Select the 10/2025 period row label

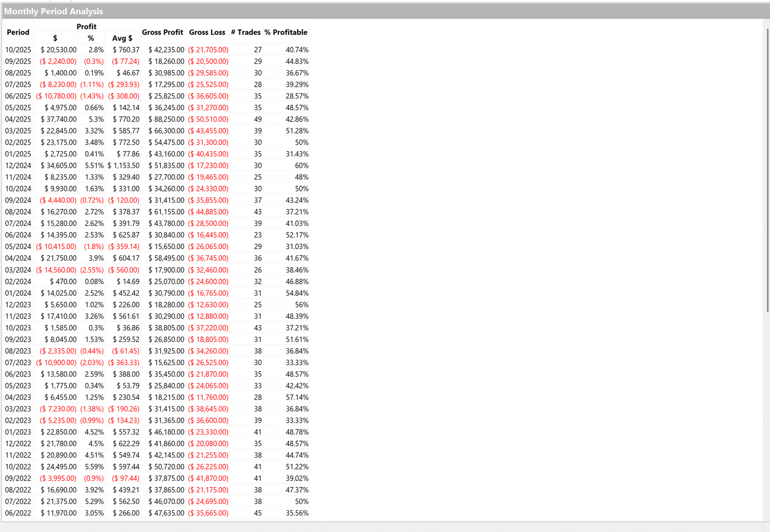point(18,50)
